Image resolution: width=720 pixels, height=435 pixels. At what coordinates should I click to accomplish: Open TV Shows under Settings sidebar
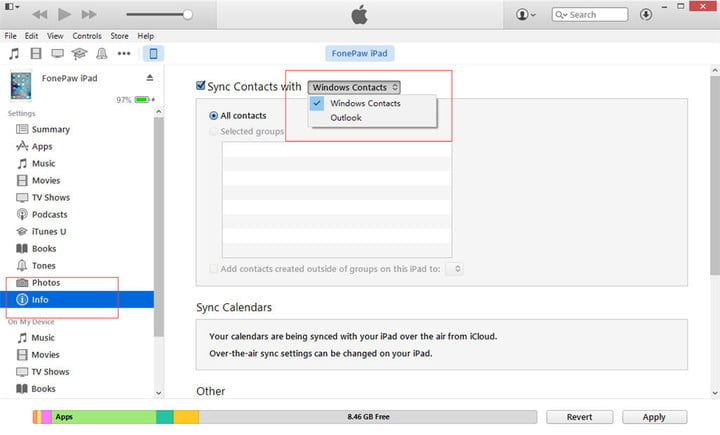tap(51, 197)
